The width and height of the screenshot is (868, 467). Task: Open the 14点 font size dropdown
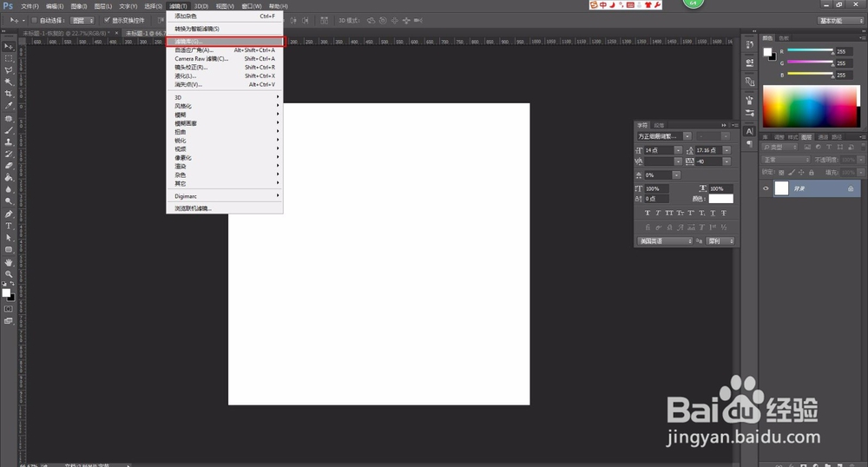[678, 150]
